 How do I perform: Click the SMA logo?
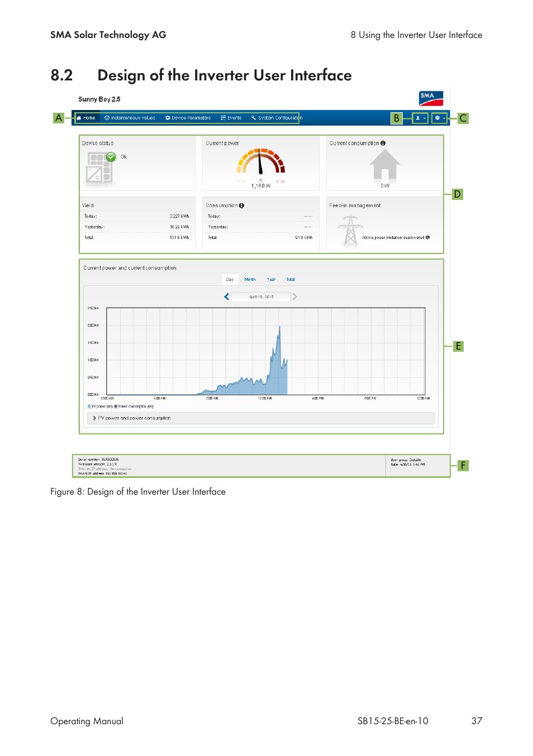431,98
